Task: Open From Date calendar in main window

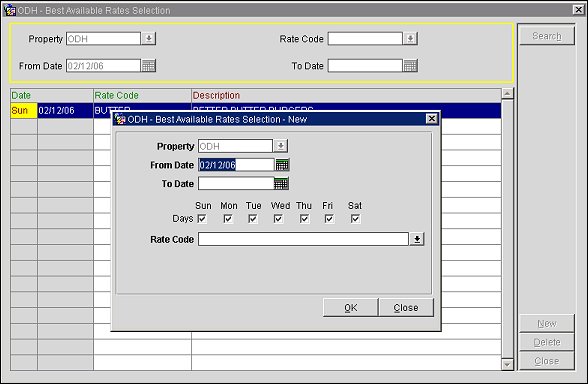Action: coord(148,66)
